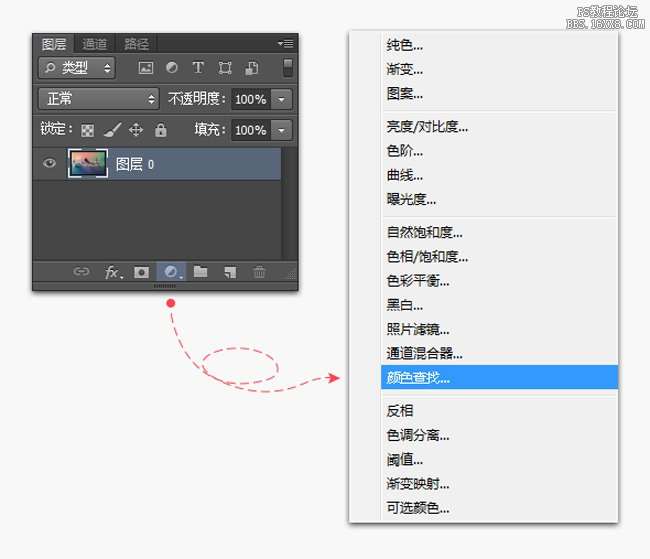
Task: Open the new adjustment layer menu
Action: (x=172, y=272)
